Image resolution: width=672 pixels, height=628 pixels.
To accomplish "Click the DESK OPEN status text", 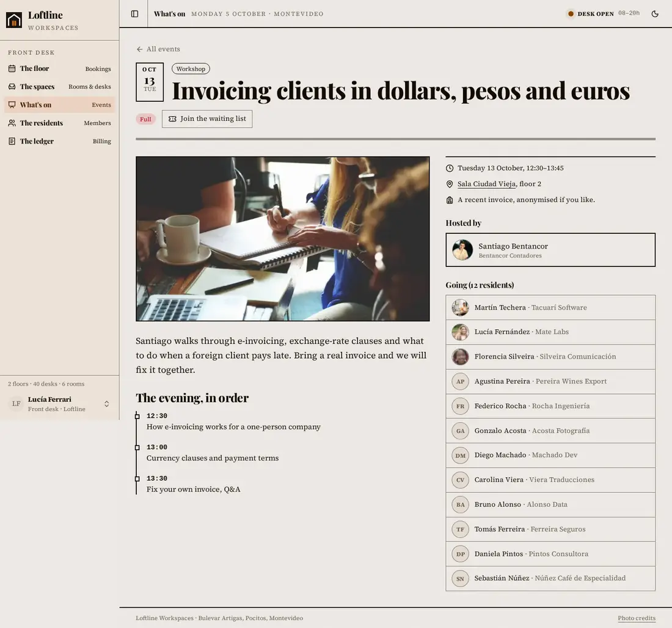I will click(596, 13).
